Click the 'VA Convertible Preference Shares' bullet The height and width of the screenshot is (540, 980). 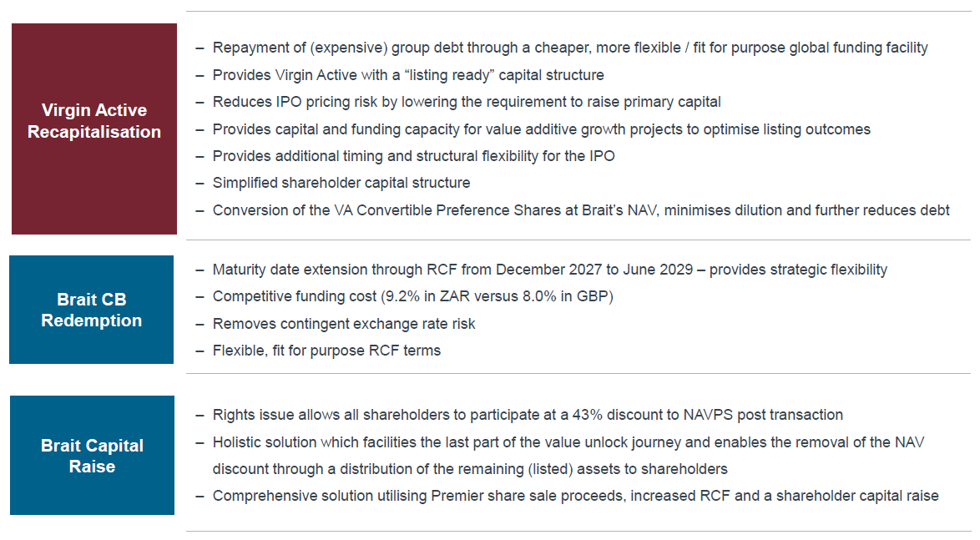581,210
